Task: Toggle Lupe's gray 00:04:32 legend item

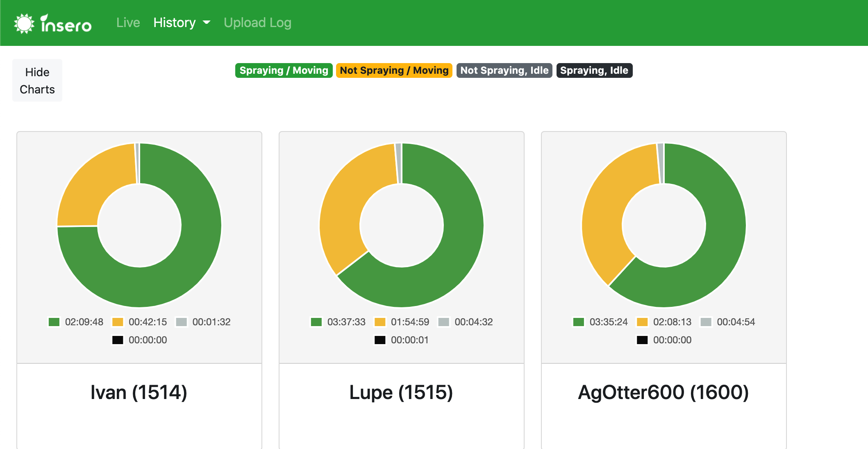Action: coord(466,322)
